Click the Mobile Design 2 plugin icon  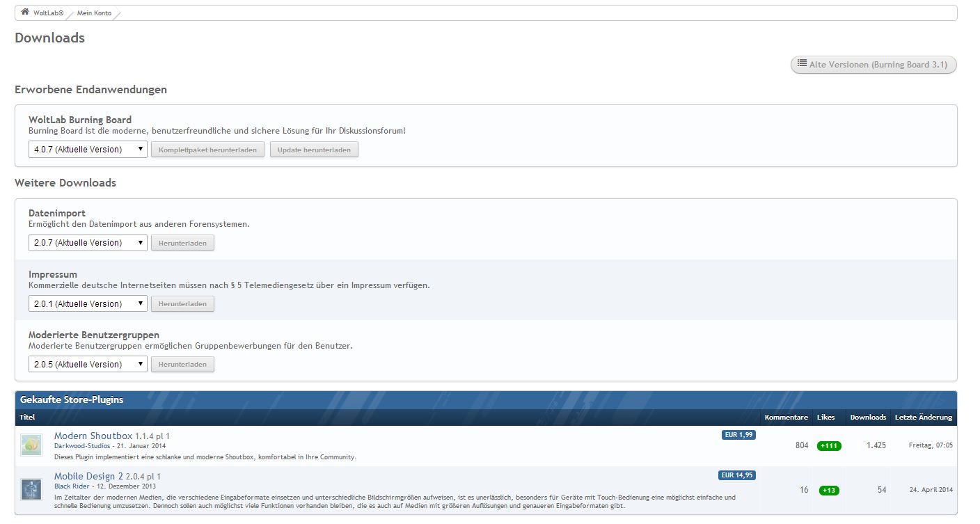click(x=31, y=489)
